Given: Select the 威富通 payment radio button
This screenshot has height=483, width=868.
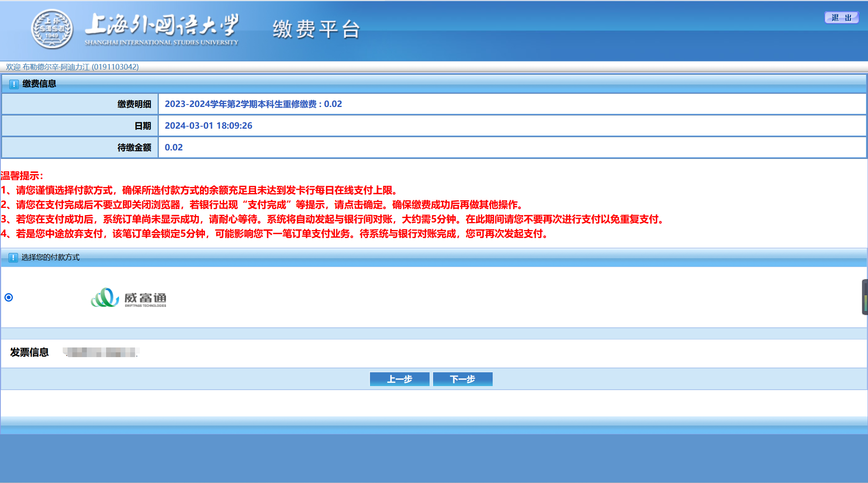Looking at the screenshot, I should pyautogui.click(x=9, y=297).
